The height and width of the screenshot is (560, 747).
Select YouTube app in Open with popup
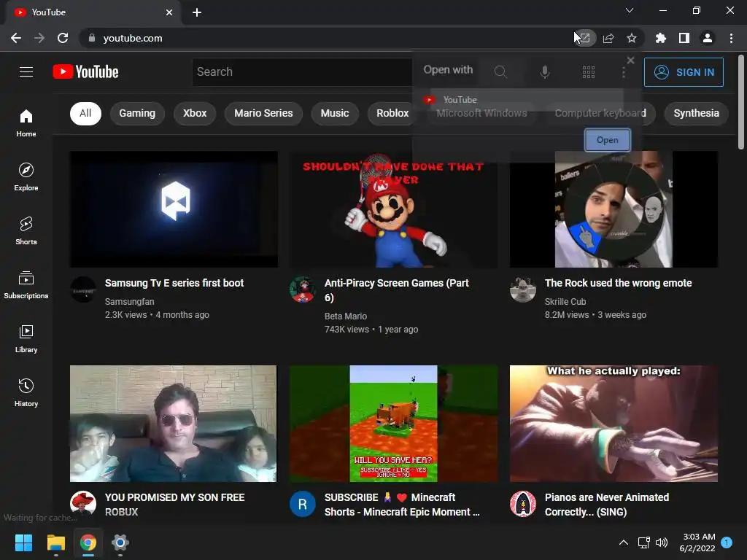[522, 99]
